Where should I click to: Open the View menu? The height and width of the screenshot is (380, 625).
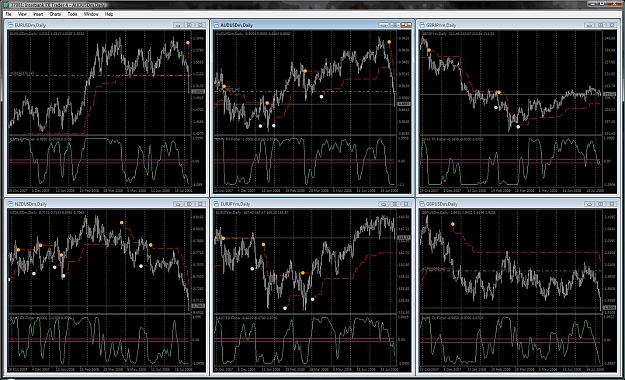click(x=22, y=14)
